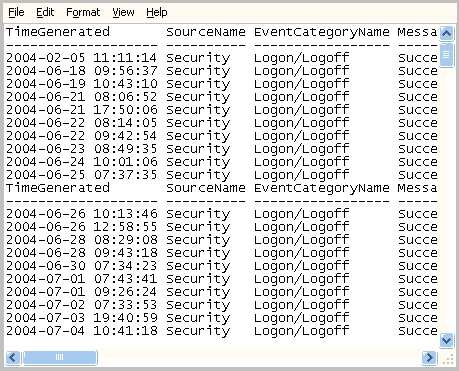The image size is (459, 371).
Task: Click the timestamp 2004-06-25 07:37:35
Action: 81,175
